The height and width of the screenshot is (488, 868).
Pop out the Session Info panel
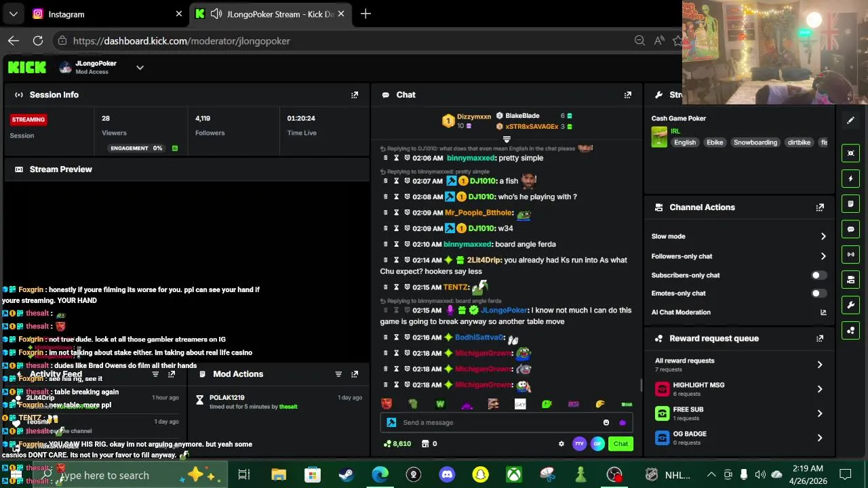(355, 95)
